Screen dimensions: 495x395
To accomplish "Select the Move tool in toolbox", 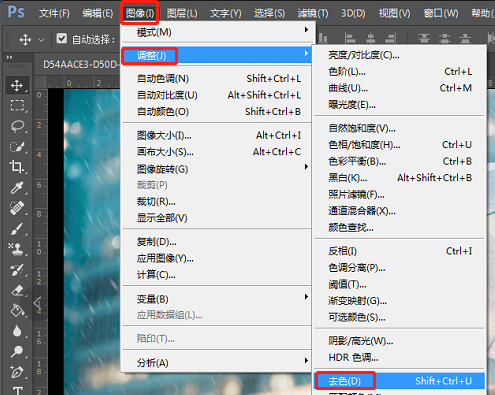I will click(x=17, y=86).
